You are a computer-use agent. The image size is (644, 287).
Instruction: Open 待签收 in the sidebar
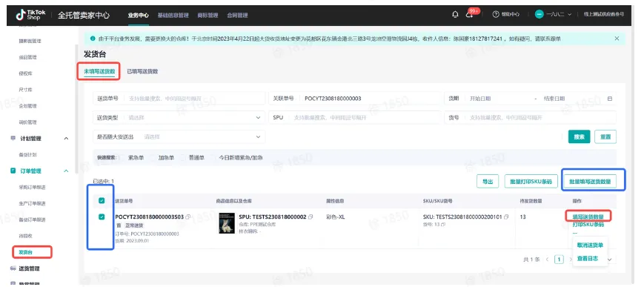coord(25,236)
